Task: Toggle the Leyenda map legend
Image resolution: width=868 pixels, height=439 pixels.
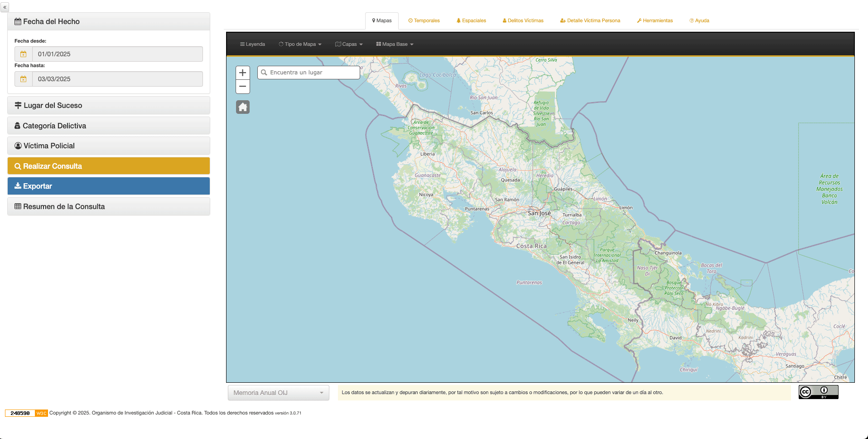Action: (252, 44)
